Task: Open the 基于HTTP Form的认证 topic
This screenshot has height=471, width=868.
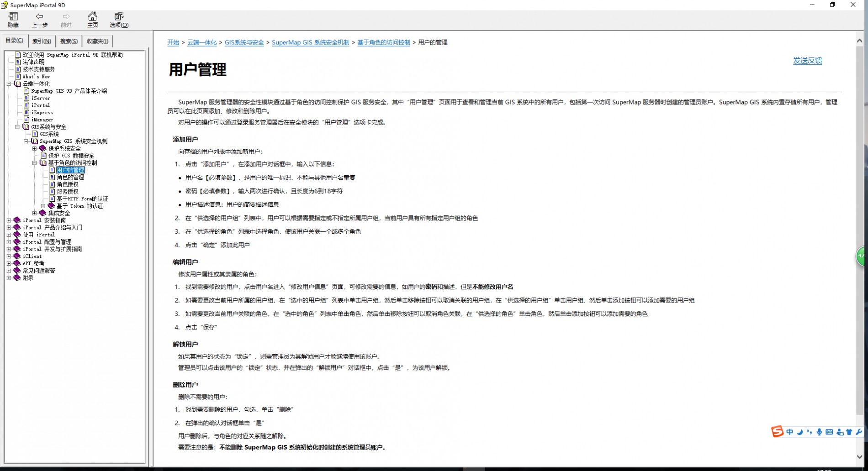Action: 83,199
